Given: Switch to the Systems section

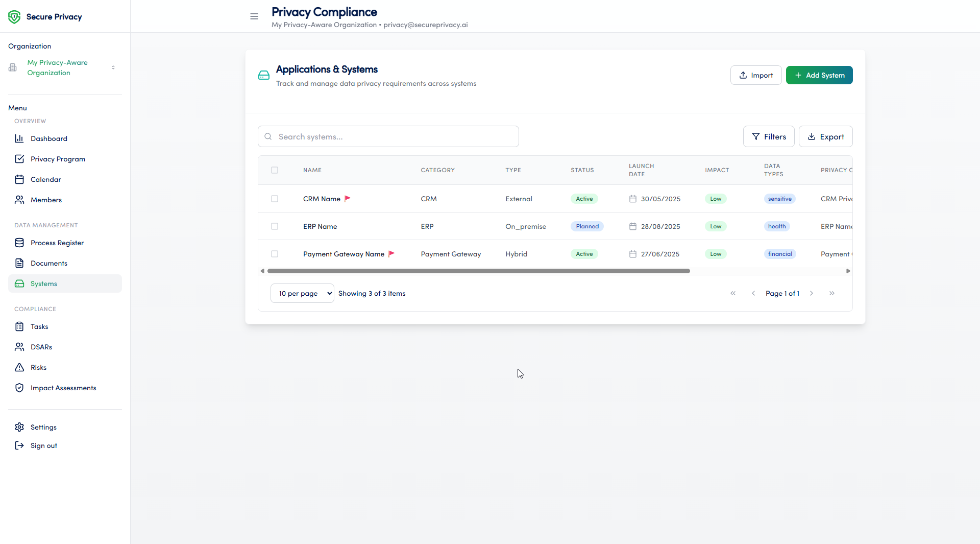Looking at the screenshot, I should [x=44, y=283].
